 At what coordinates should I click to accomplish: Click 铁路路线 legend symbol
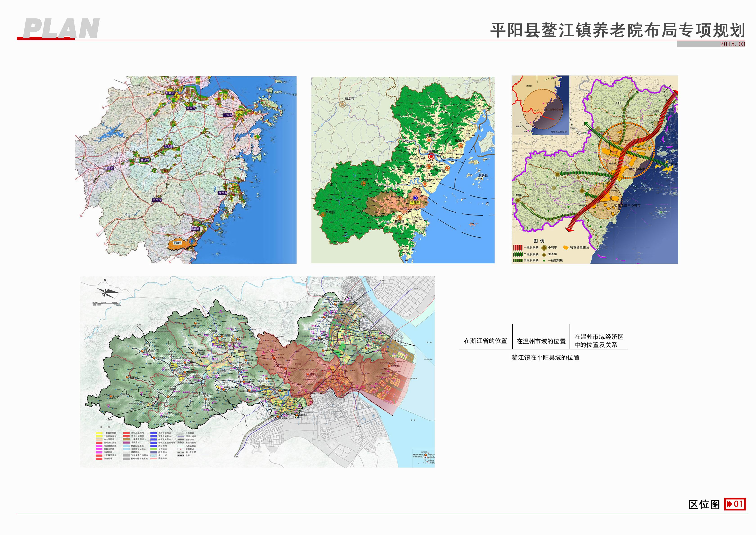181,433
